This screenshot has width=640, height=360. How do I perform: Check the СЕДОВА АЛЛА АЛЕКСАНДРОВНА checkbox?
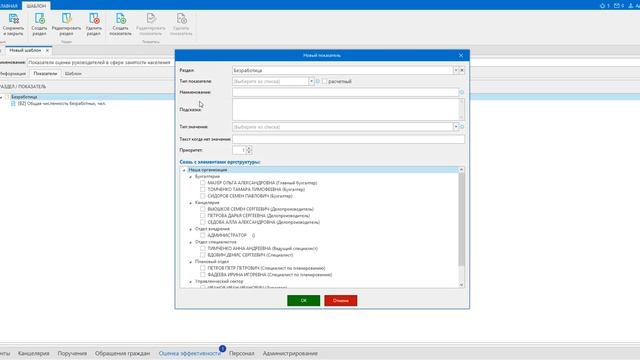tap(202, 222)
